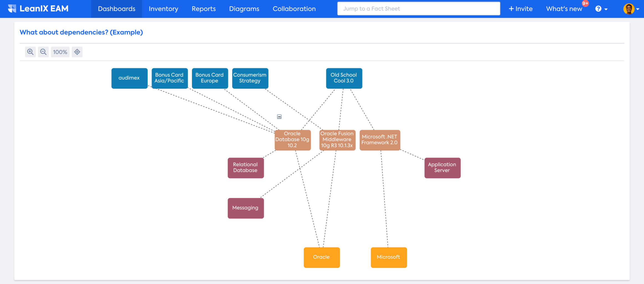Focus the Jump to a Fact Sheet search field
This screenshot has height=284, width=644.
pos(419,9)
